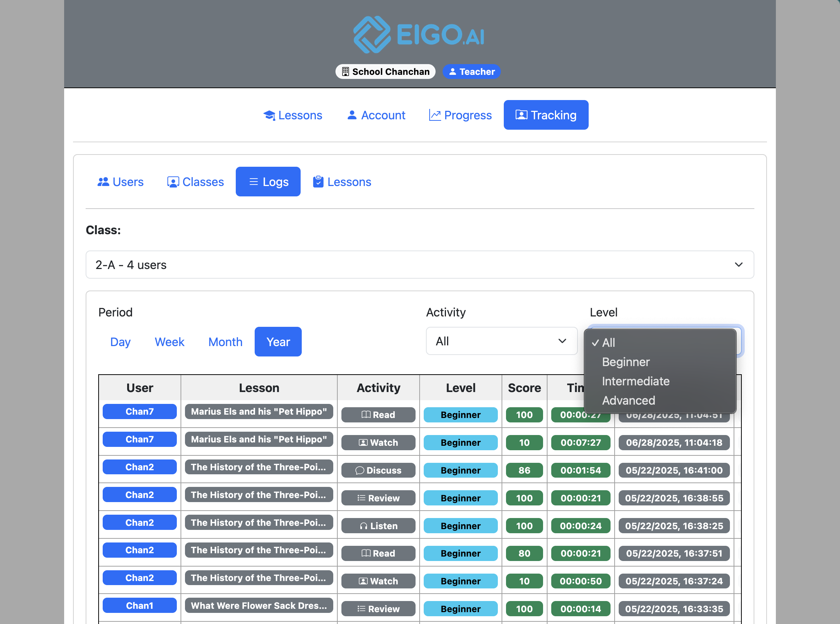Click the Teacher person icon
Image resolution: width=840 pixels, height=624 pixels.
[x=452, y=72]
